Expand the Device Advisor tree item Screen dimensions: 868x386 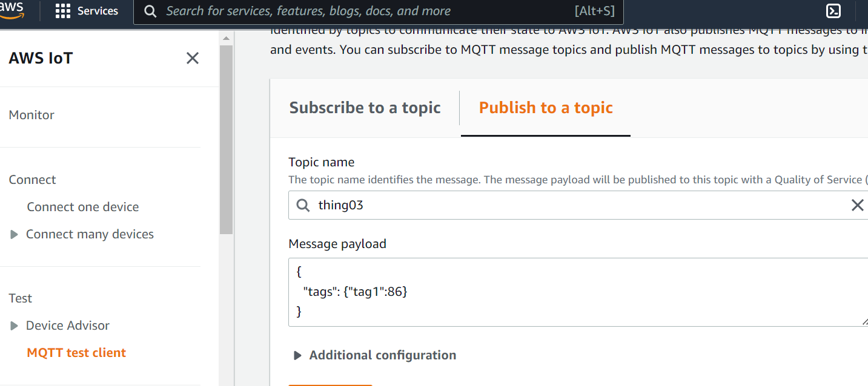pyautogui.click(x=15, y=326)
